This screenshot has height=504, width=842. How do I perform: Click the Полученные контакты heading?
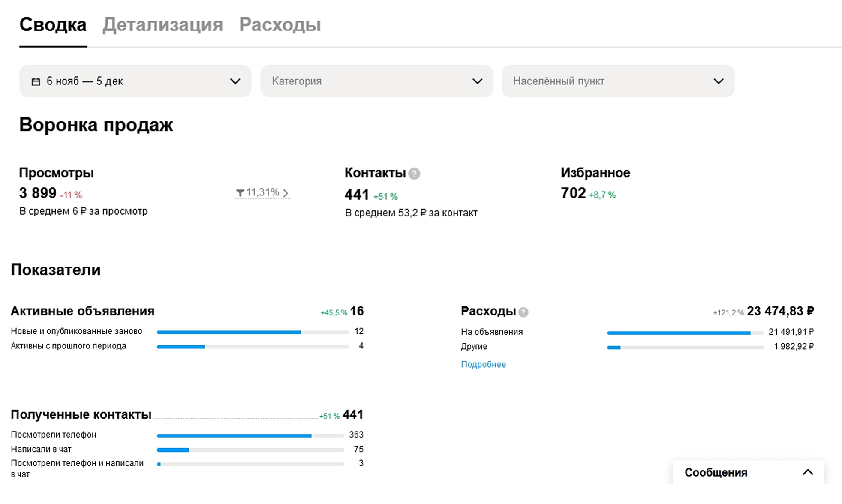(x=81, y=414)
